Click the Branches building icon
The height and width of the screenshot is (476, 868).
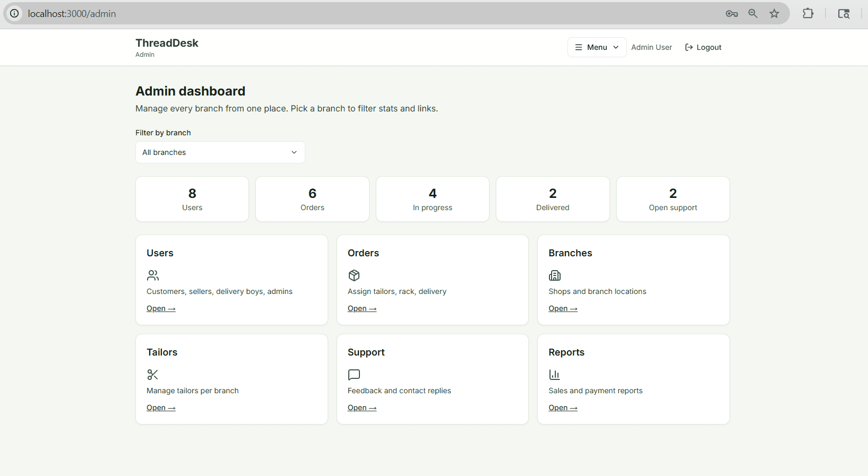555,275
